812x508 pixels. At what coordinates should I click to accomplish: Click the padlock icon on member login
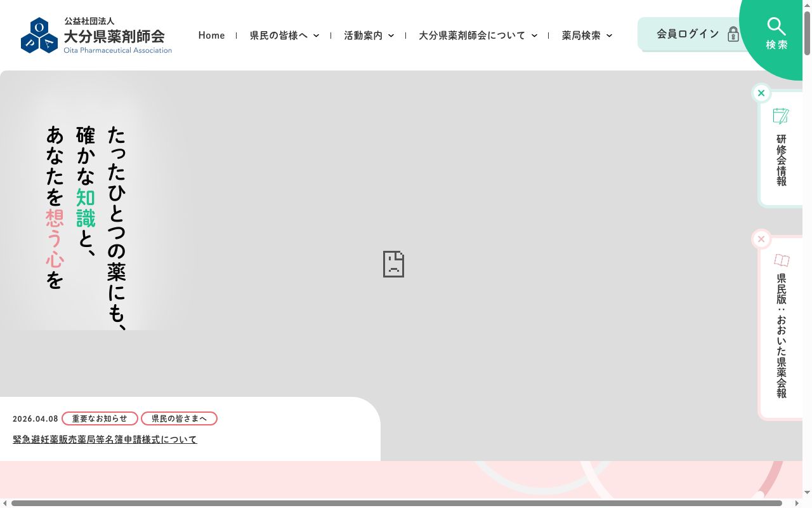pyautogui.click(x=733, y=34)
